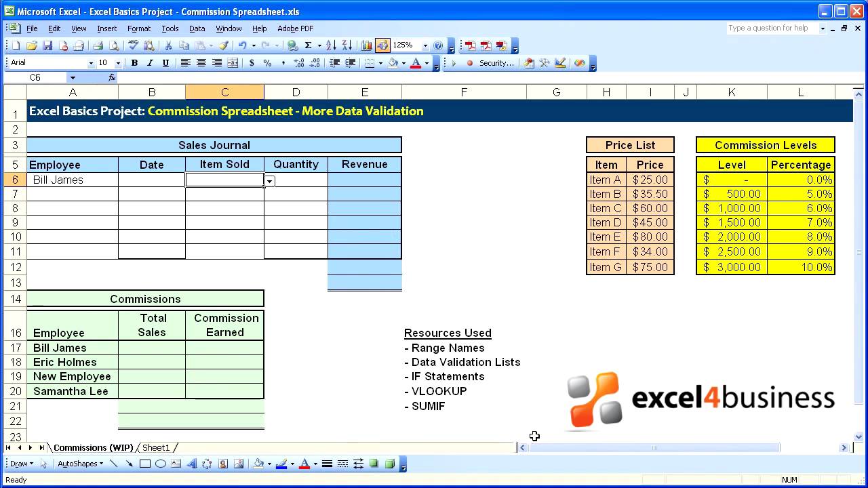Insert a Text Box from Drawing toolbar

coord(176,464)
